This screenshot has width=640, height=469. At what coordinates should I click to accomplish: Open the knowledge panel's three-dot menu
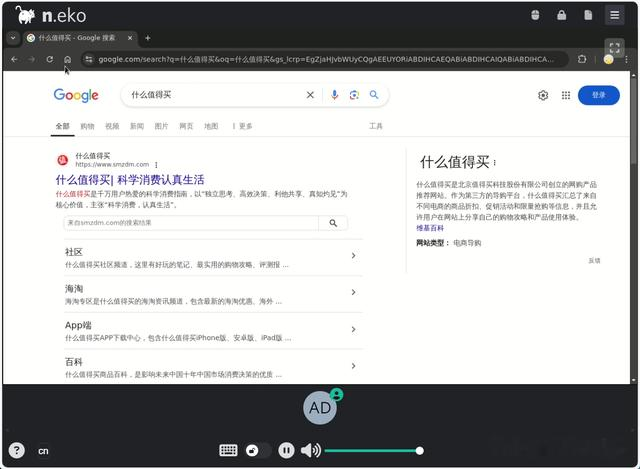coord(495,162)
